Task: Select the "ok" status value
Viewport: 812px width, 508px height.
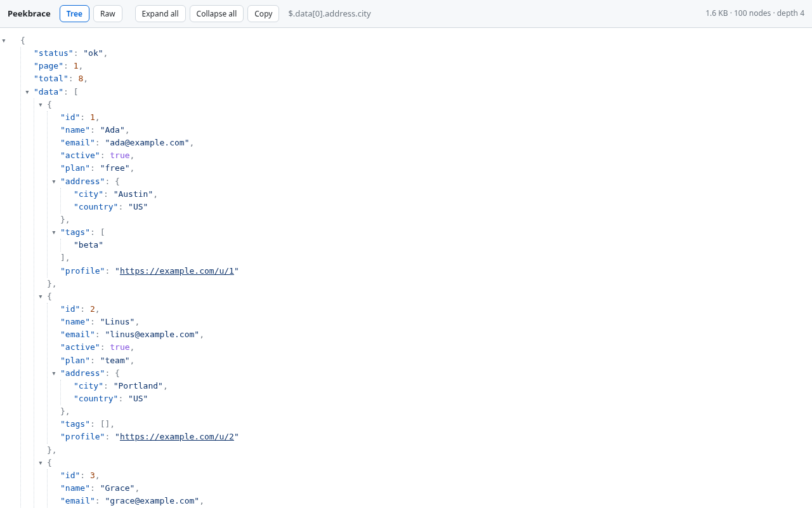Action: tap(93, 53)
